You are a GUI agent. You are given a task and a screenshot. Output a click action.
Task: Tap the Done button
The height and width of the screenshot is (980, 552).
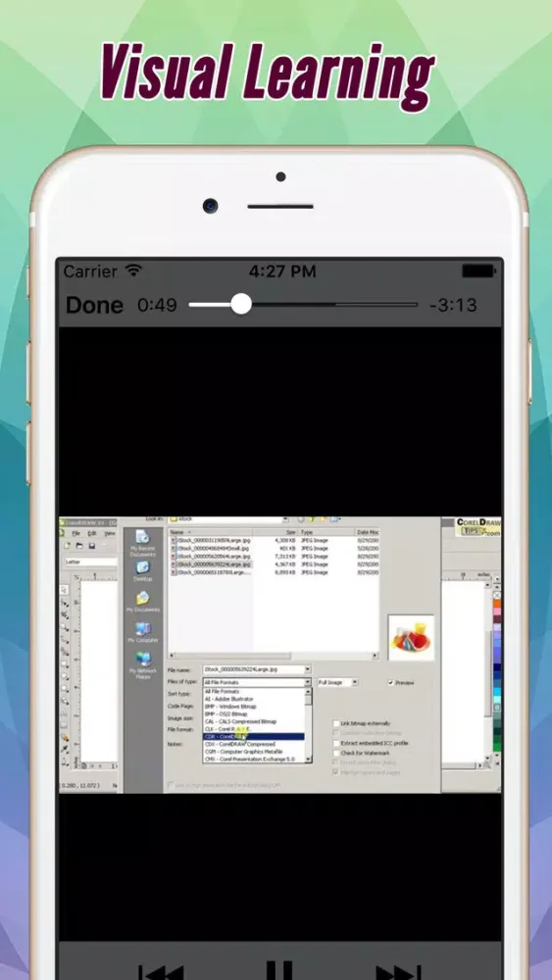click(94, 306)
